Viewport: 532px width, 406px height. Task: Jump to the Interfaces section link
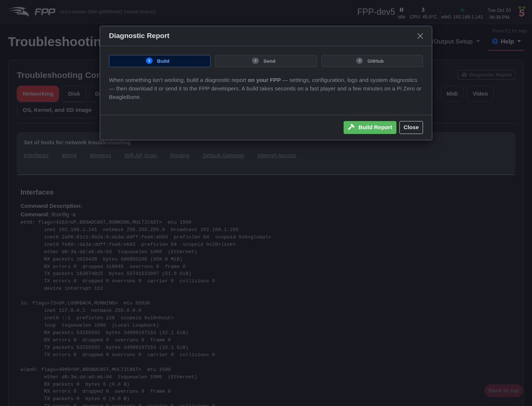[36, 155]
